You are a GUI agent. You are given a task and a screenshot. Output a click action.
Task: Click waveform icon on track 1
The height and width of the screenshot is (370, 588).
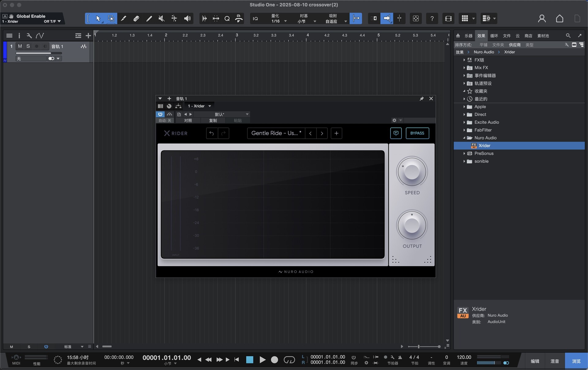(84, 47)
